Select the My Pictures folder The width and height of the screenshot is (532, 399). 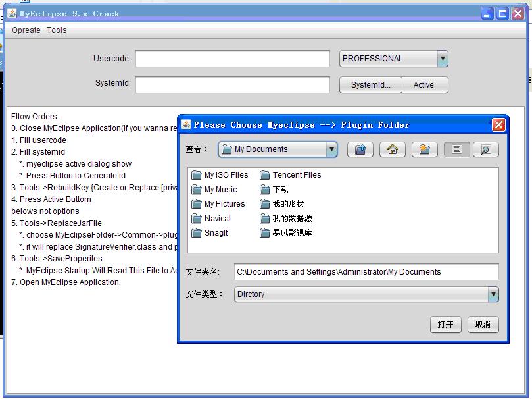point(218,203)
